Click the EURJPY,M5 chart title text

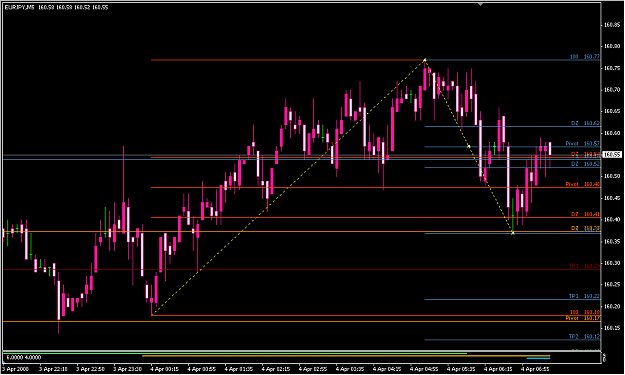coord(20,7)
